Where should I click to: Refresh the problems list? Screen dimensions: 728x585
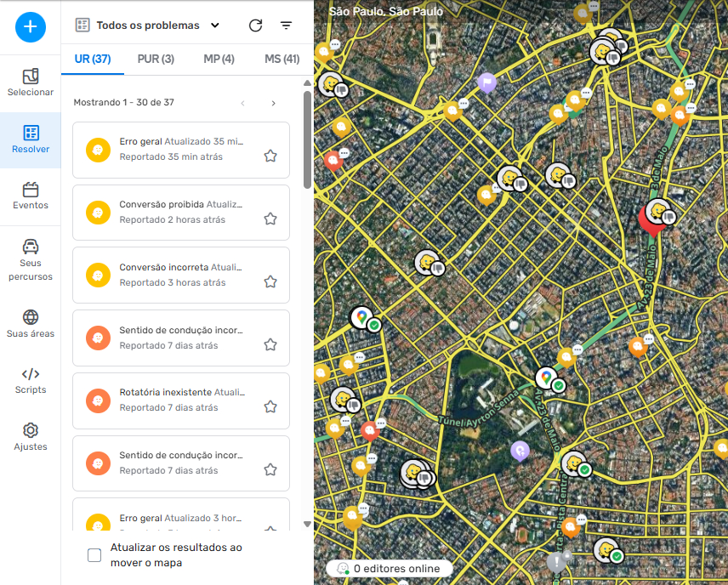255,26
